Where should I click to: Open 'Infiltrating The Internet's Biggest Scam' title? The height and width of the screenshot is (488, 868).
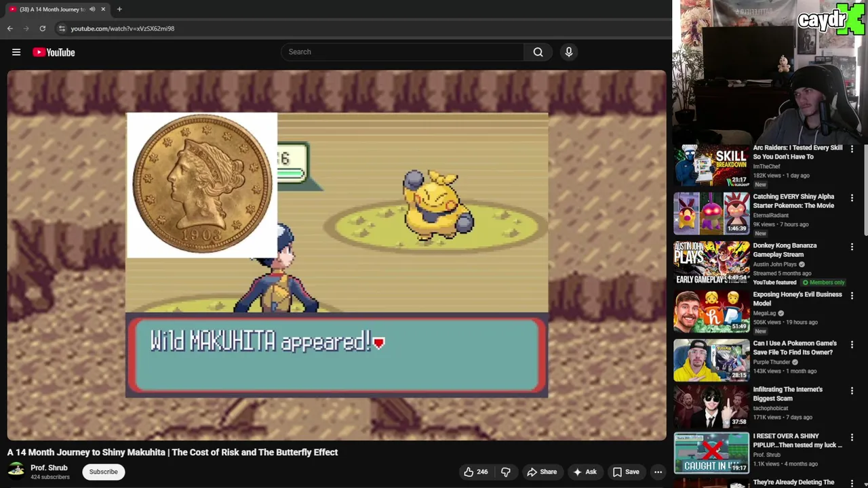787,394
